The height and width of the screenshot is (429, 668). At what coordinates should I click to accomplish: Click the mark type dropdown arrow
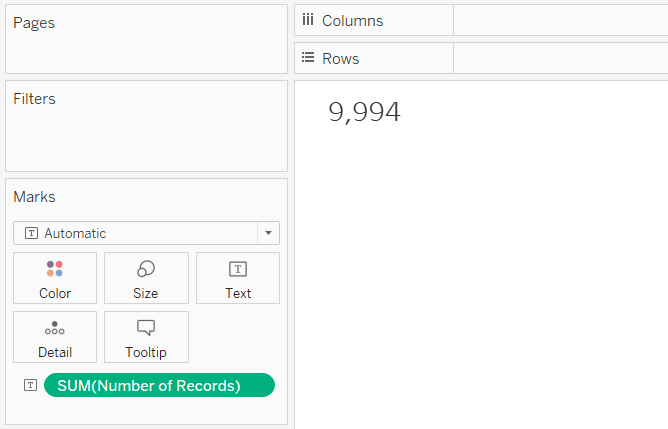coord(268,233)
